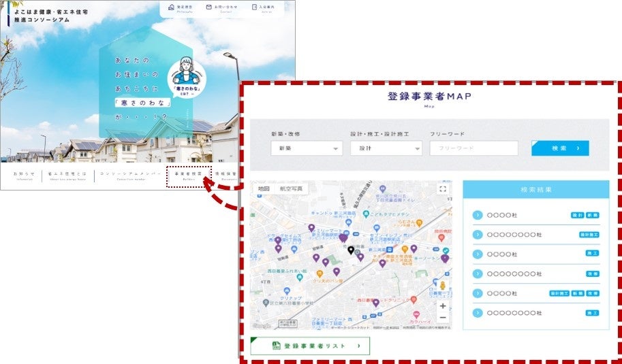This screenshot has width=622, height=364.
Task: Open ○○○○○○○○社 result tagged 設計施工
Action: (536, 235)
